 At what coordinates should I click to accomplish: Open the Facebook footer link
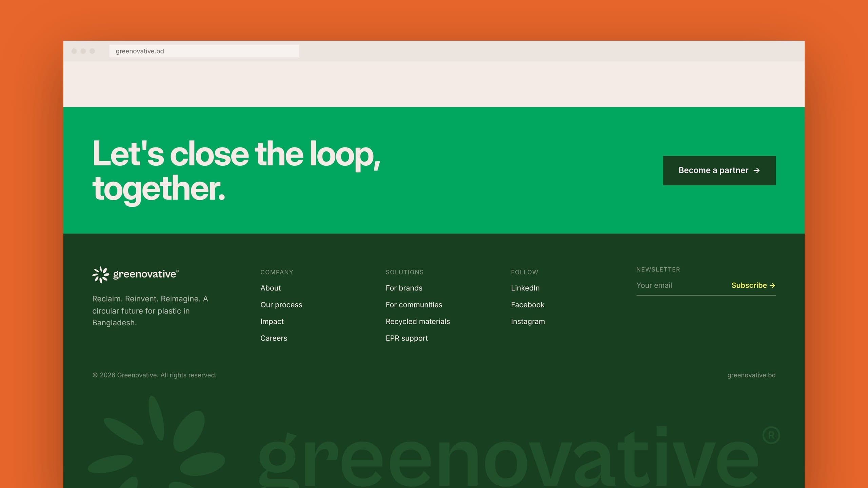(x=528, y=305)
